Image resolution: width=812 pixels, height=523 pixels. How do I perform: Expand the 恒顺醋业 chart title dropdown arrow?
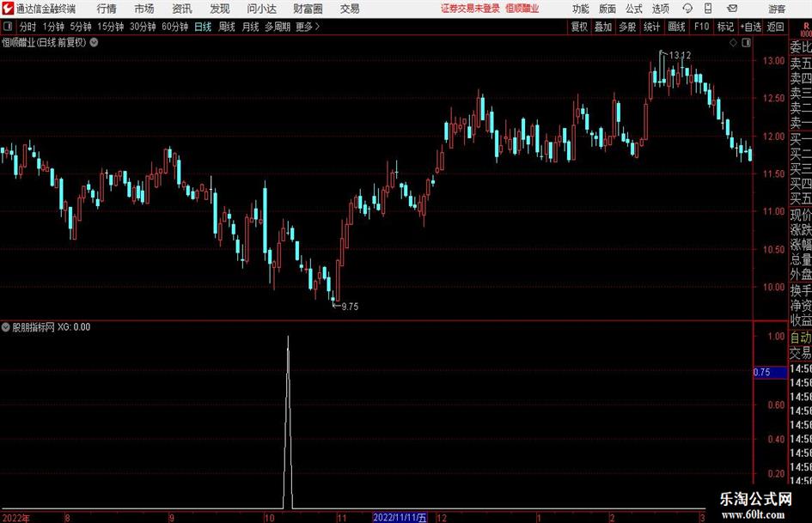[94, 42]
